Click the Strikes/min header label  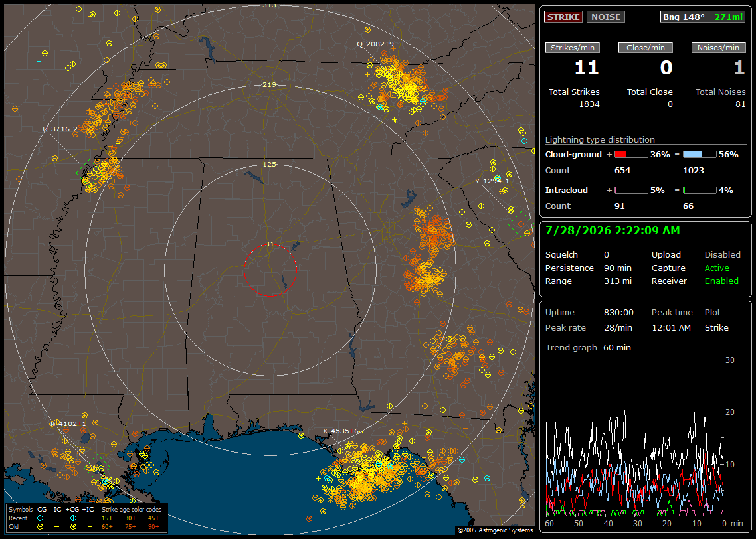(573, 48)
